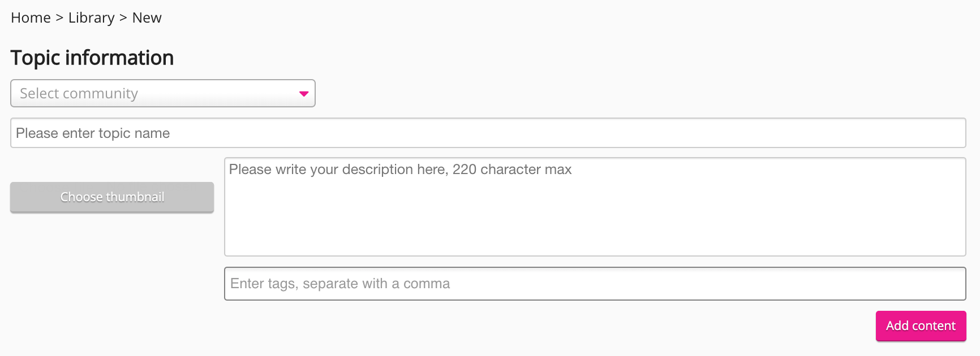Click the '220 character max' description box

pyautogui.click(x=595, y=206)
